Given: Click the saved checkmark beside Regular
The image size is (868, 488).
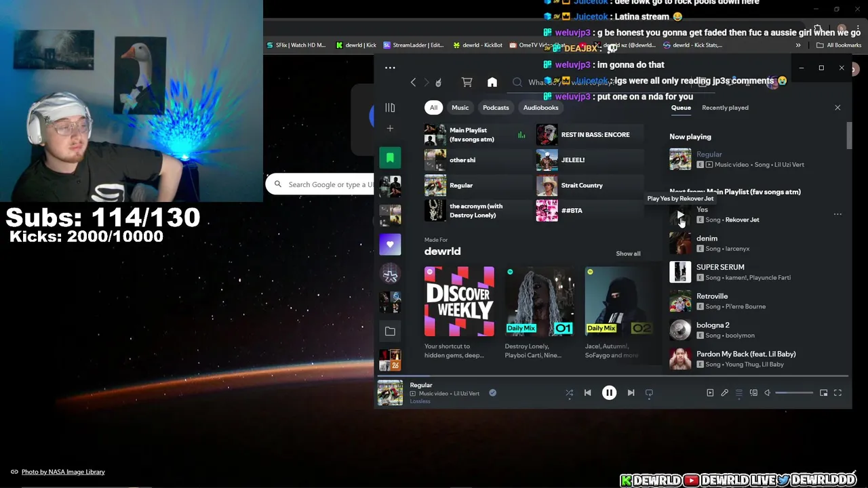Looking at the screenshot, I should 492,392.
